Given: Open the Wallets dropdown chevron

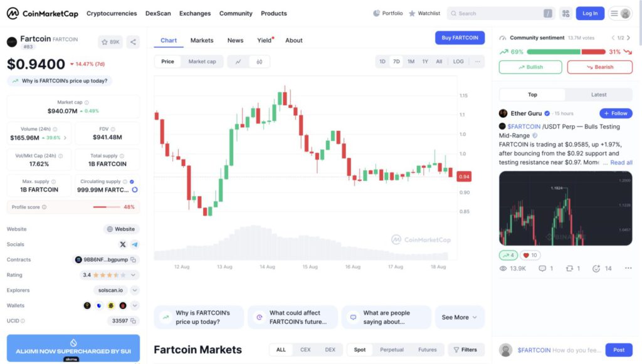Looking at the screenshot, I should (x=134, y=305).
